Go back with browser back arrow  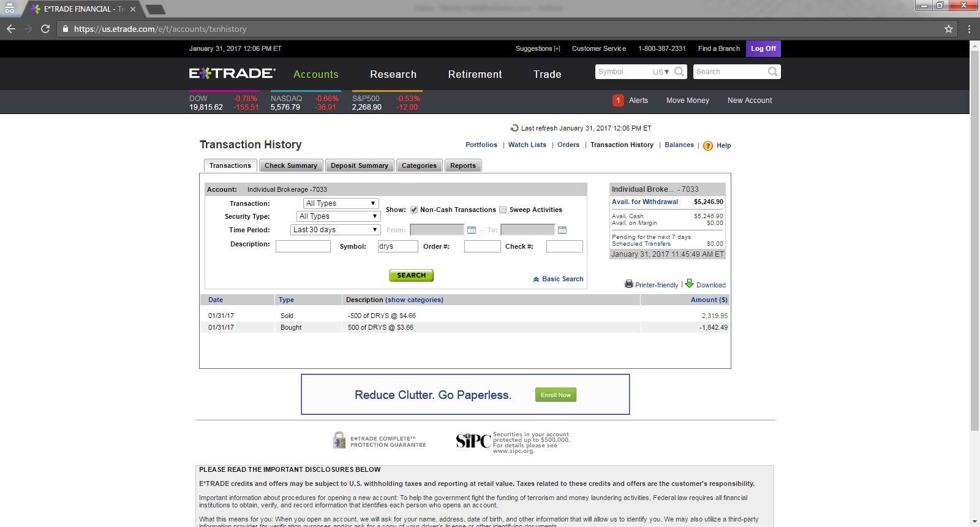[11, 29]
